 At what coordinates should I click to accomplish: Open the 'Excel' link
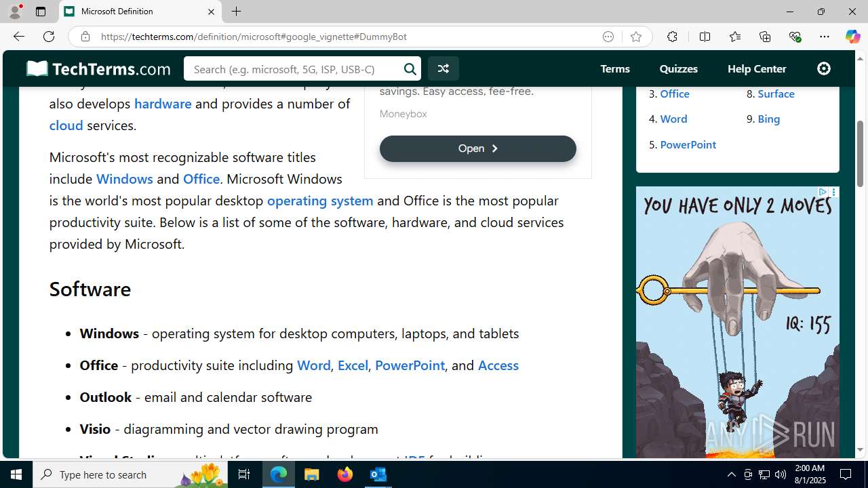pos(353,365)
